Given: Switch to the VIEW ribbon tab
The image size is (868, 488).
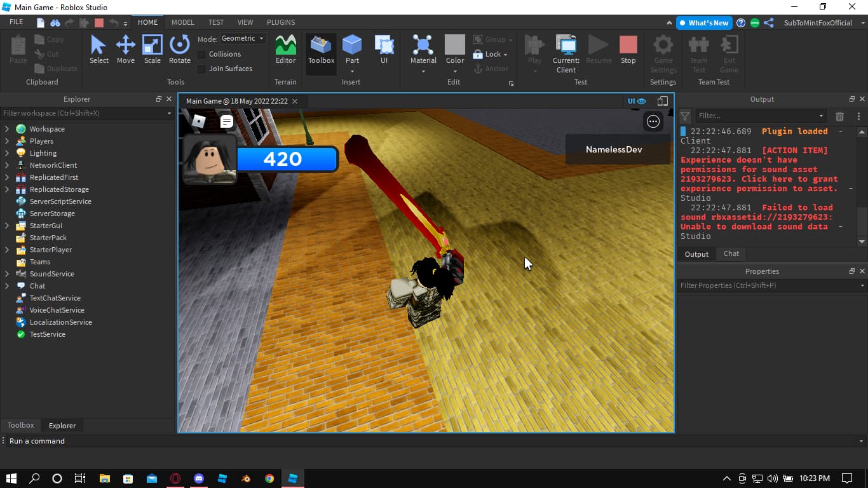Looking at the screenshot, I should click(245, 22).
